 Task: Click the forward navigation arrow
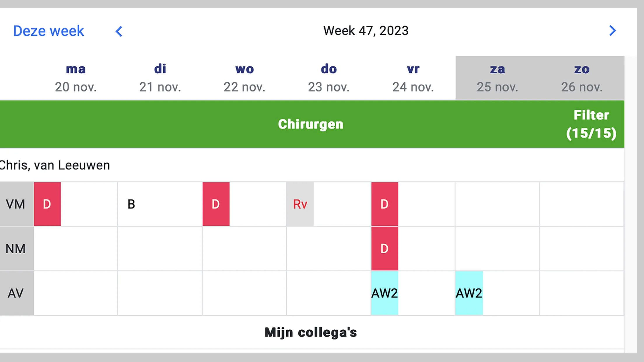coord(612,31)
